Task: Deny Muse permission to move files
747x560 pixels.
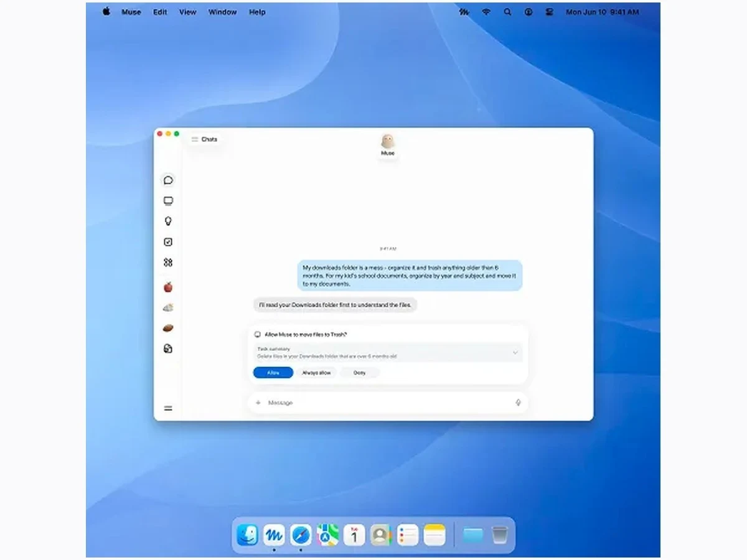Action: [x=360, y=373]
